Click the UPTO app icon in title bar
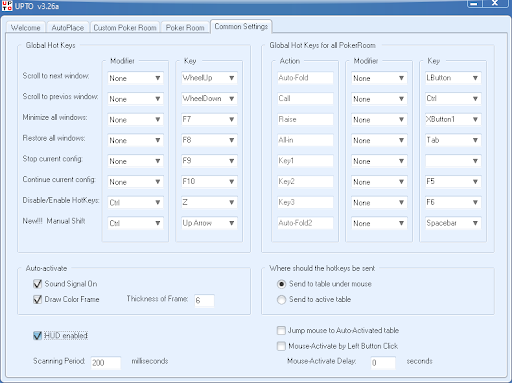 tap(7, 5)
